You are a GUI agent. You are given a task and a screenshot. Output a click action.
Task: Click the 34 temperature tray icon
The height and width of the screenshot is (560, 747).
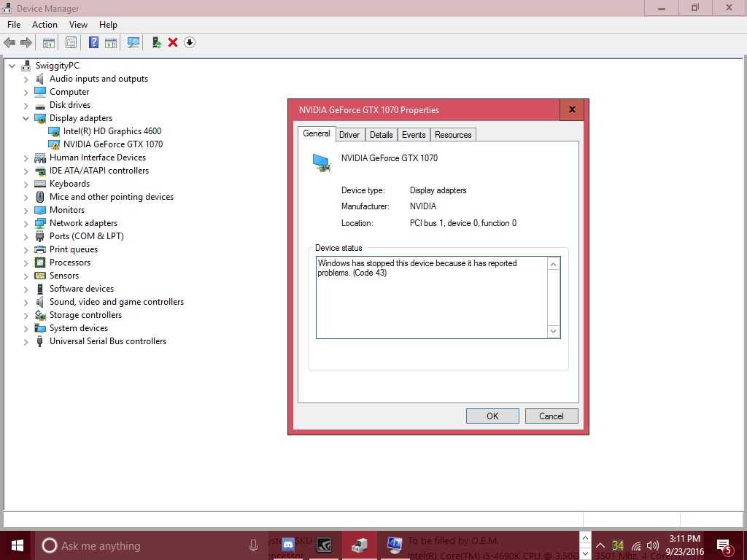click(618, 545)
